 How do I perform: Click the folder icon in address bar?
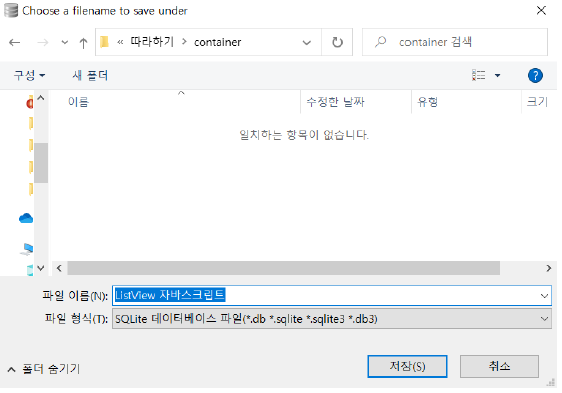(104, 42)
